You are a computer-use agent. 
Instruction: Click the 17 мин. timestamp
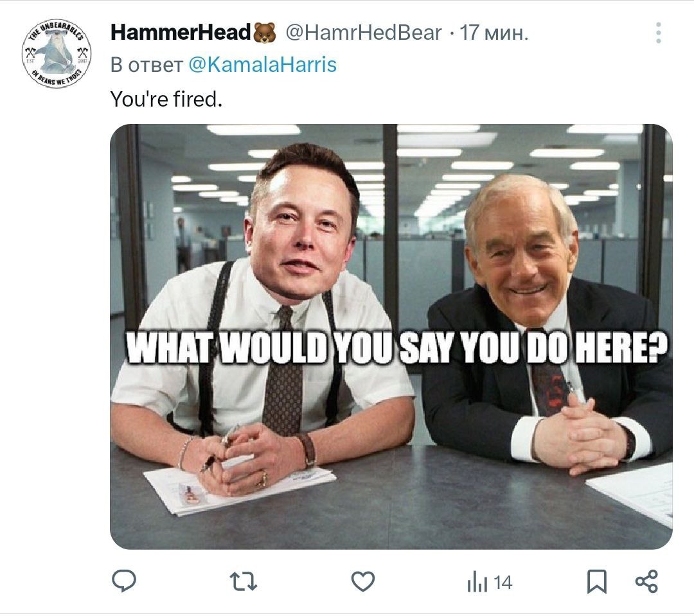pyautogui.click(x=494, y=33)
